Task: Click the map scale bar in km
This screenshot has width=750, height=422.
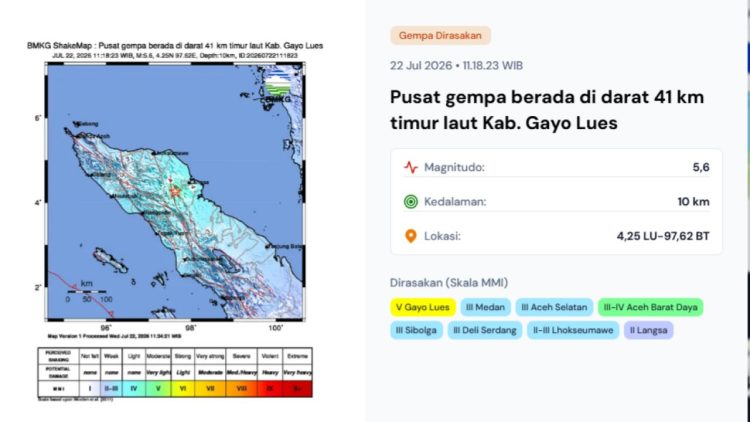Action: click(x=87, y=291)
